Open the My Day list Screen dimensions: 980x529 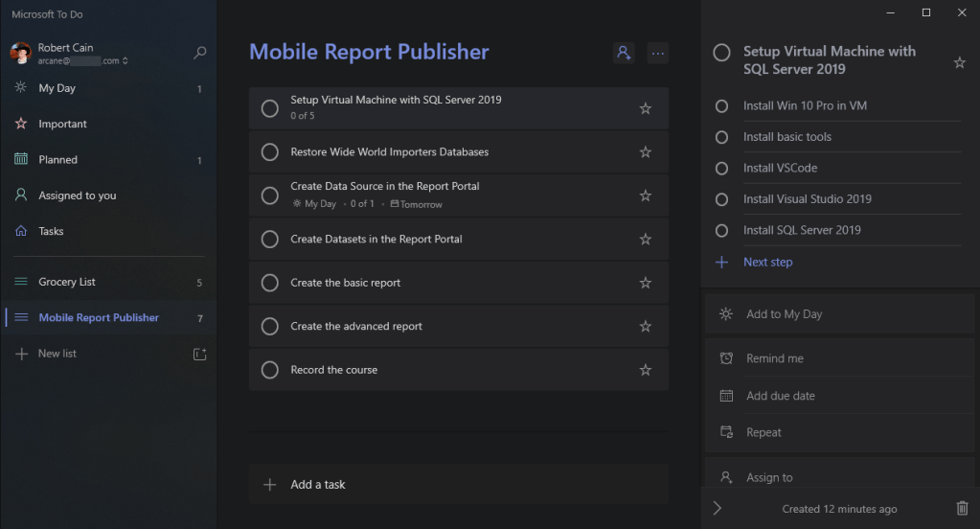click(x=57, y=88)
